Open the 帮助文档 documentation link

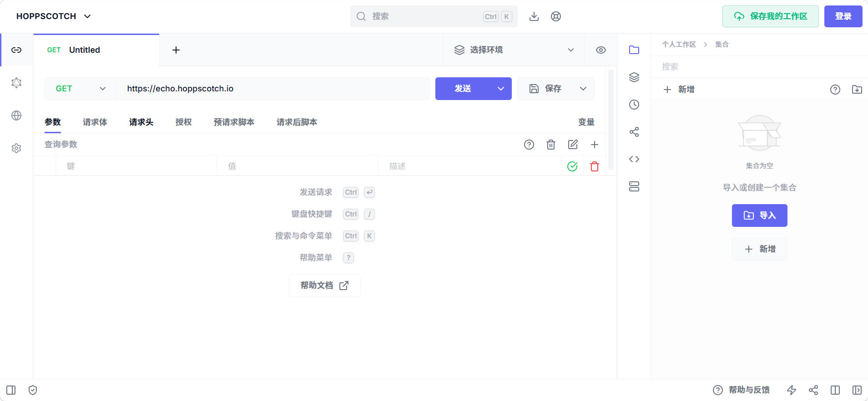(x=325, y=286)
